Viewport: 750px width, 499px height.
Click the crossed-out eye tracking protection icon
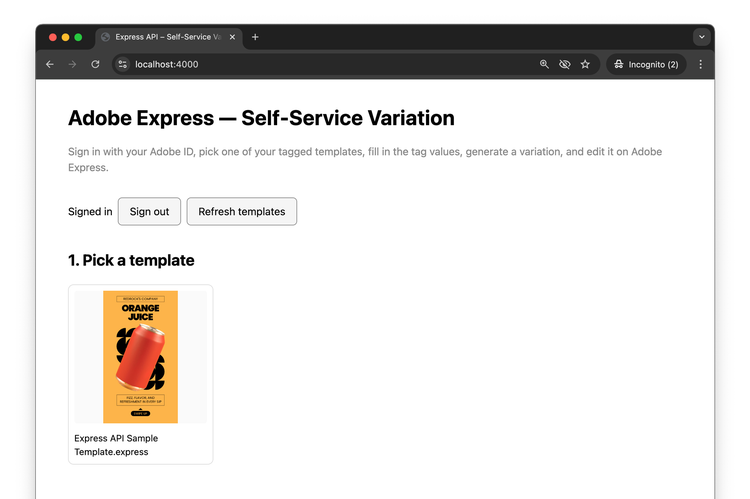click(x=564, y=64)
